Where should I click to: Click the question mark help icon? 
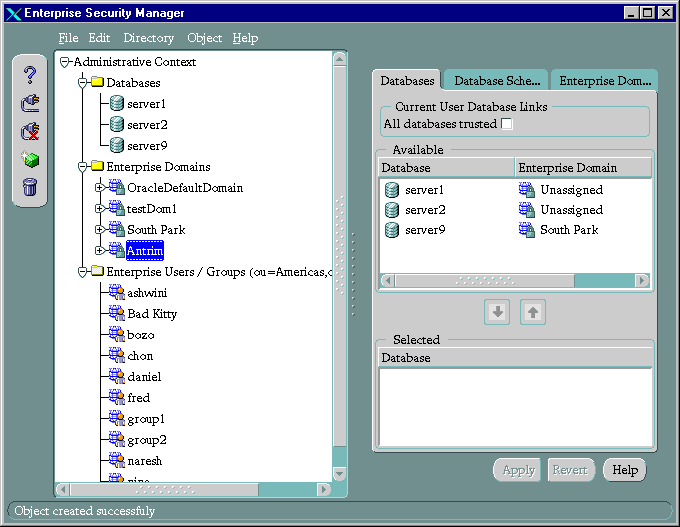coord(30,75)
